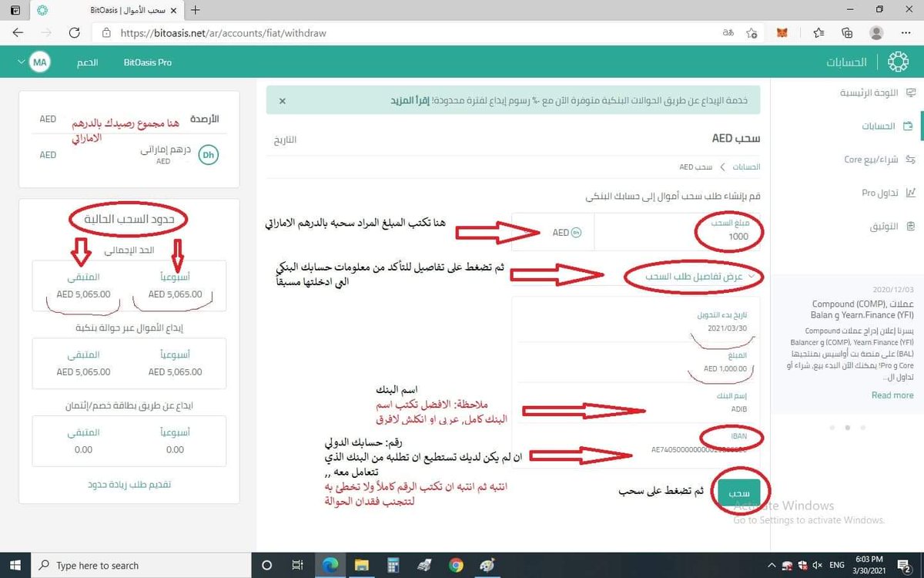Click the التاريخ history label
The image size is (924, 578).
pos(286,140)
